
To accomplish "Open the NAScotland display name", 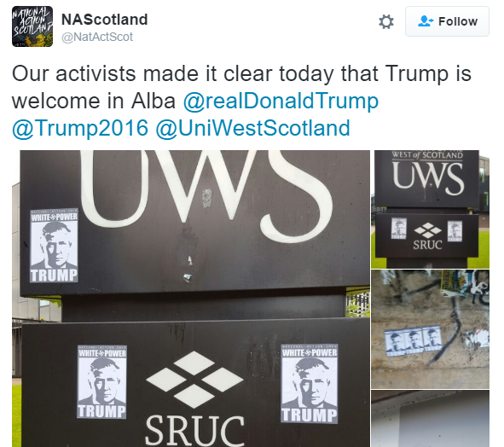I will (x=104, y=20).
